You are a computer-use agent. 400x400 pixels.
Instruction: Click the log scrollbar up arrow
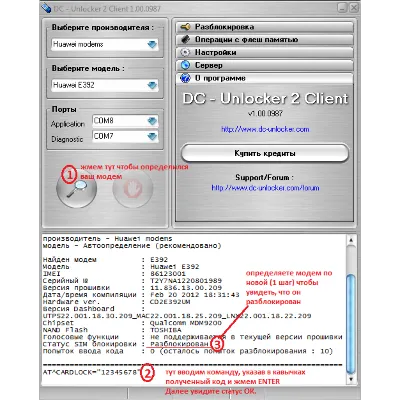[x=351, y=241]
